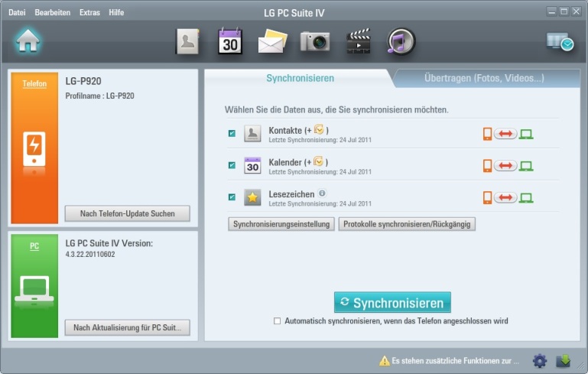
Task: Click the large Synchronisieren button
Action: 392,302
